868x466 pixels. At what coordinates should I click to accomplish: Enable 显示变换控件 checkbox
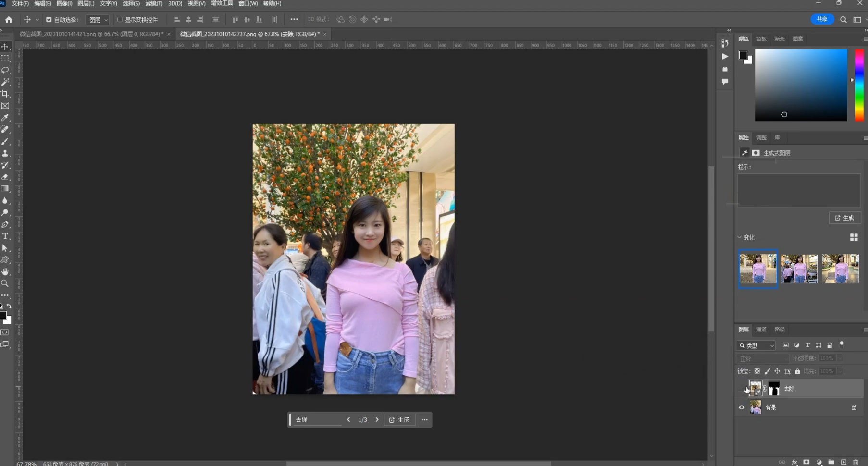(120, 19)
